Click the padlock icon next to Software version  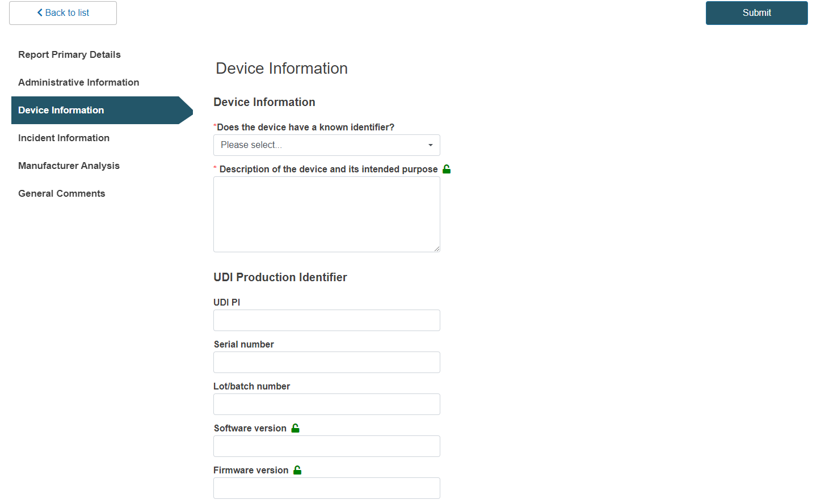(x=295, y=428)
